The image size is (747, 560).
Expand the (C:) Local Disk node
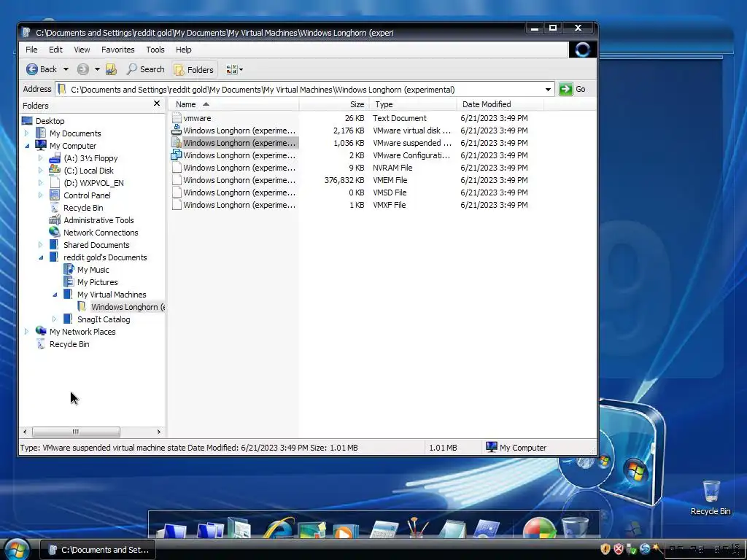coord(41,171)
